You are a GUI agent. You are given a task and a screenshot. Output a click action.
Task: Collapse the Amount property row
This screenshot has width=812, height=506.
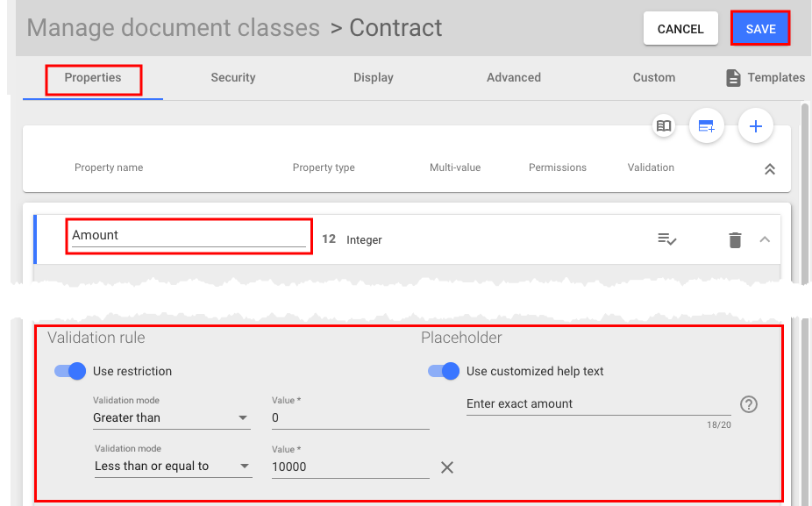coord(764,239)
